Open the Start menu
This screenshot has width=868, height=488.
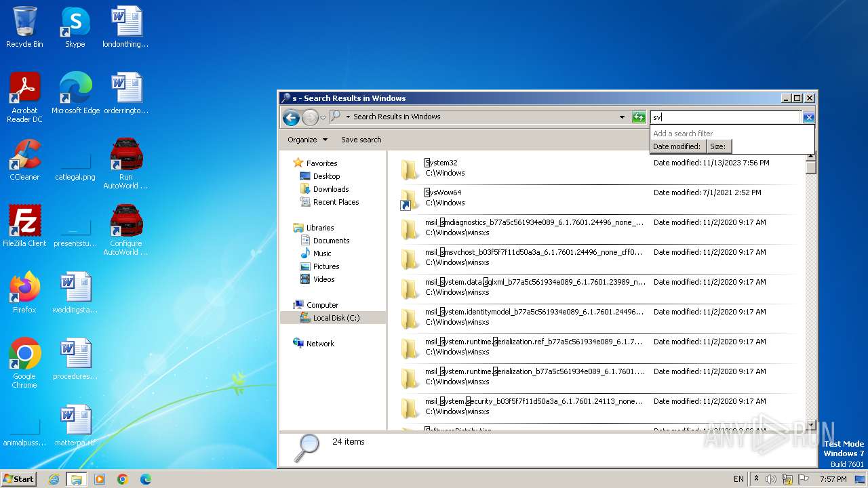(x=19, y=479)
